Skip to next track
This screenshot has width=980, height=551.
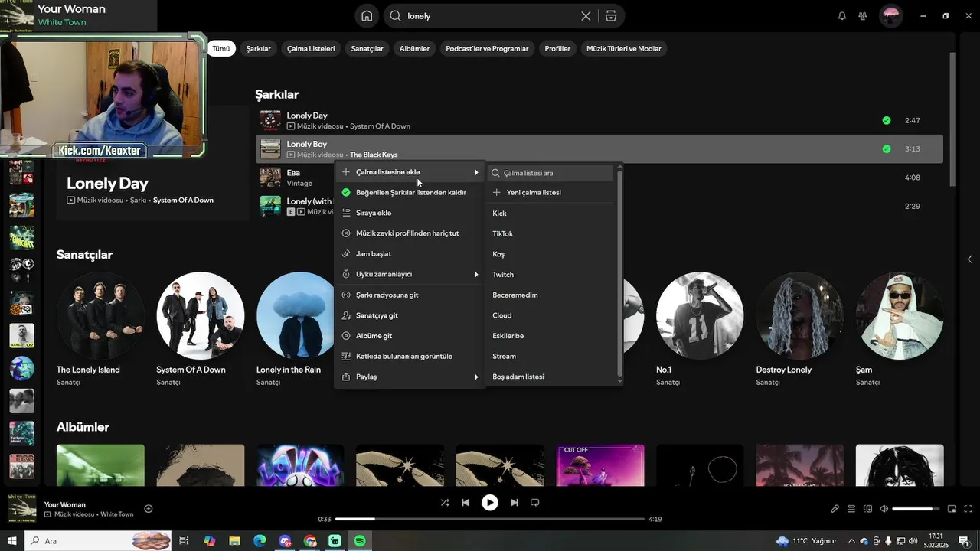point(514,503)
